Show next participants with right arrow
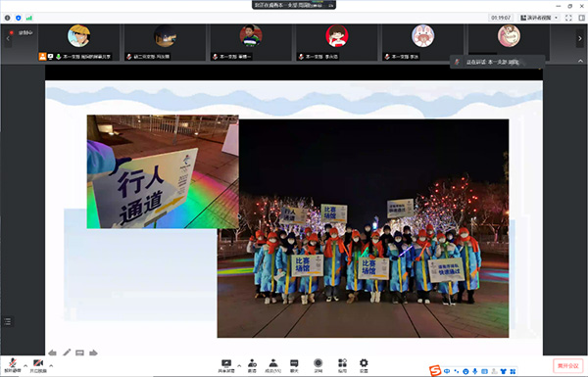588x377 pixels. point(580,38)
